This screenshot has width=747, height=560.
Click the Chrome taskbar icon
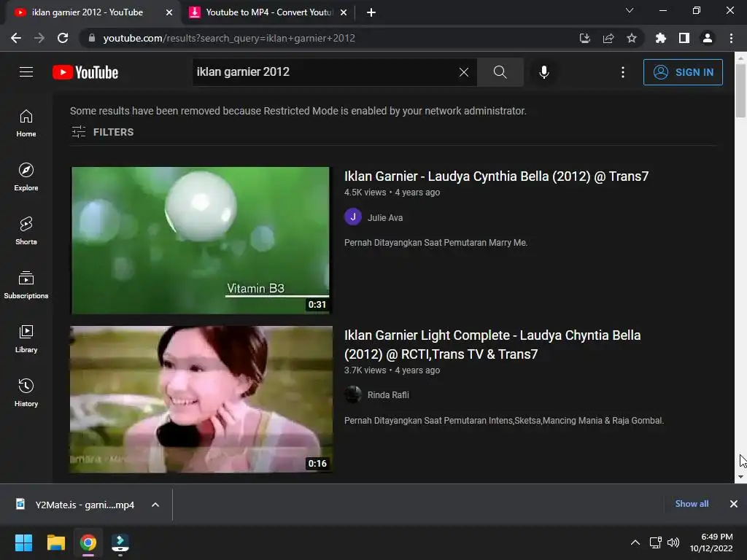pos(88,542)
